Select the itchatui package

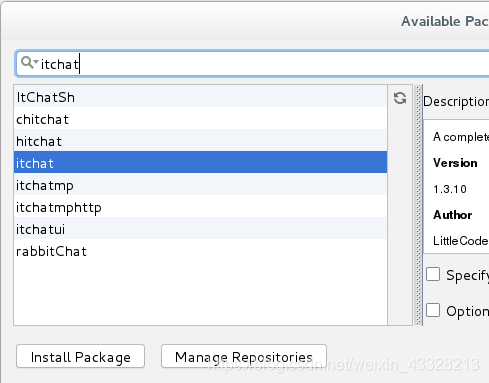(200, 228)
